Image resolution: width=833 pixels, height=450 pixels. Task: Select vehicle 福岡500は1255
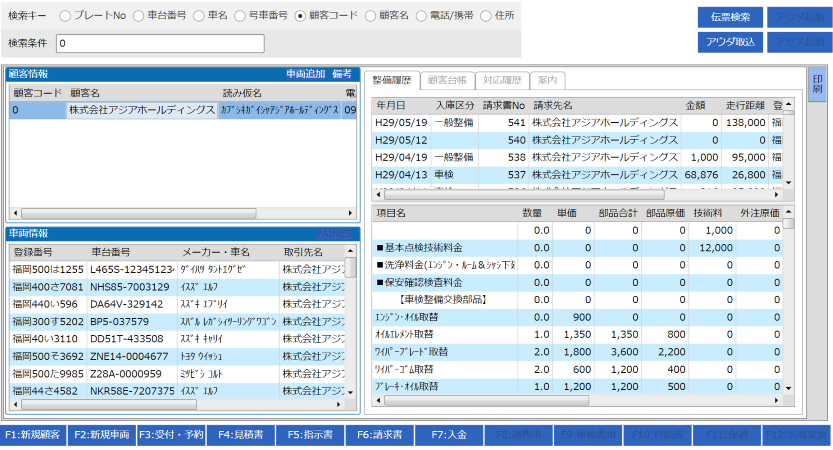[x=177, y=269]
